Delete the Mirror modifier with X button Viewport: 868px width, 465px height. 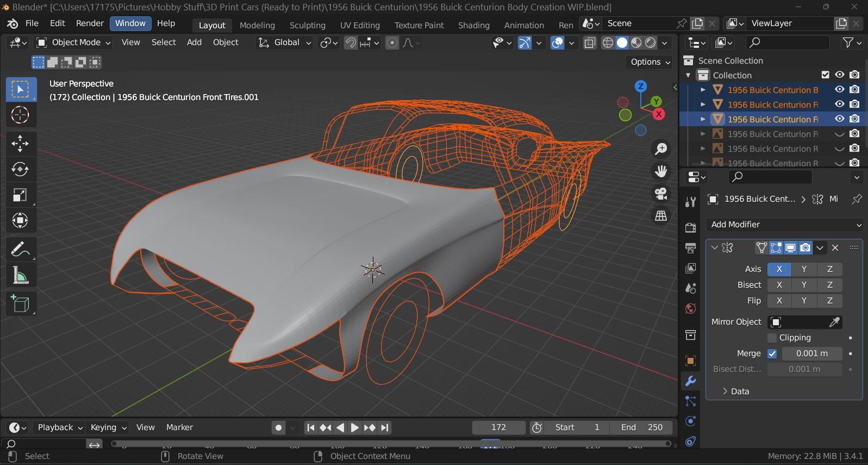pyautogui.click(x=835, y=248)
